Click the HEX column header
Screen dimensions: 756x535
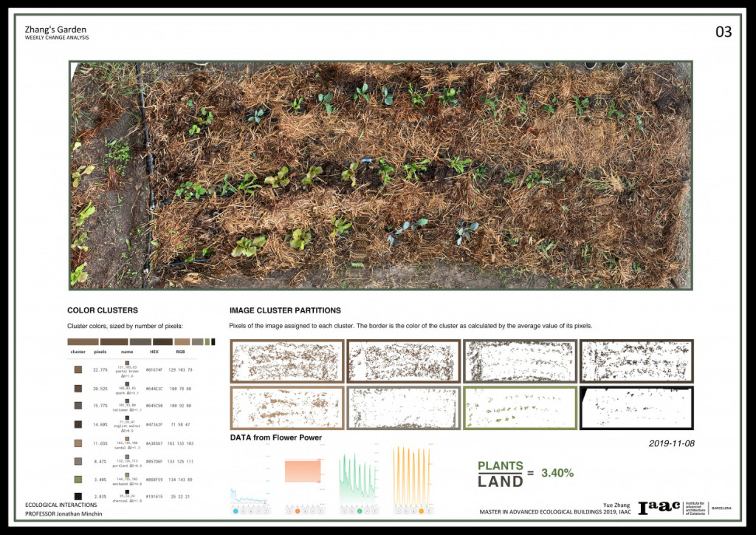(154, 352)
